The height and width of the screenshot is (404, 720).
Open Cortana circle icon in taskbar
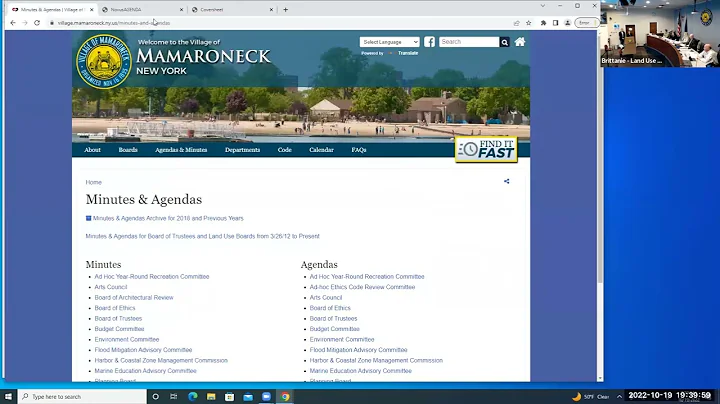(x=155, y=396)
